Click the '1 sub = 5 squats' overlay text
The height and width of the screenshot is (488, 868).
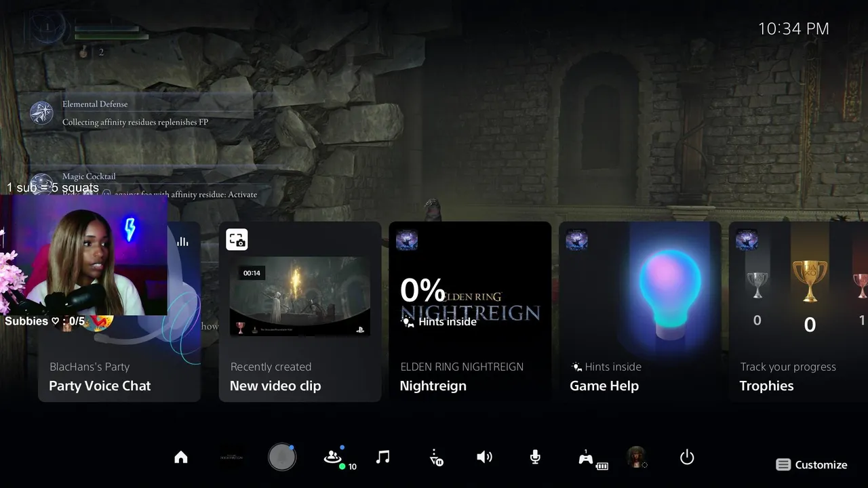point(53,188)
